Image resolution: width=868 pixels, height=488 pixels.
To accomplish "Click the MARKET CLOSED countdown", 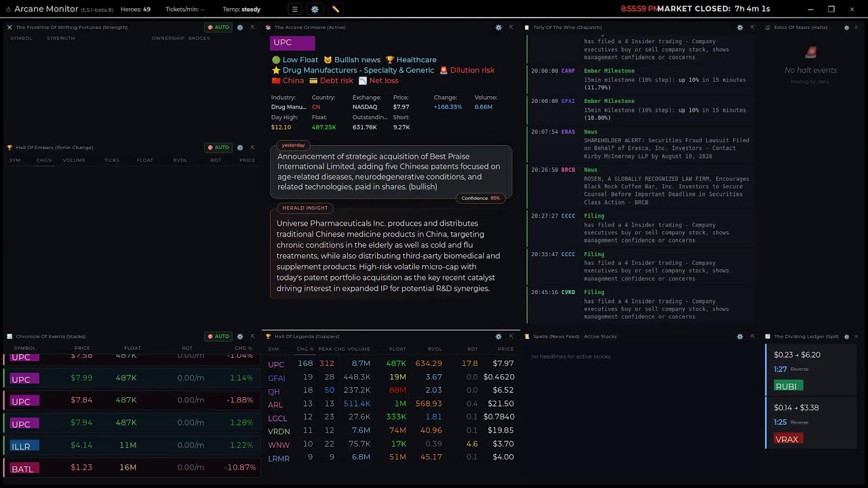I will tap(713, 9).
